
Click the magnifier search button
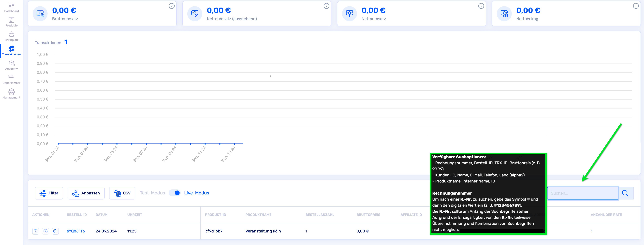coord(625,193)
